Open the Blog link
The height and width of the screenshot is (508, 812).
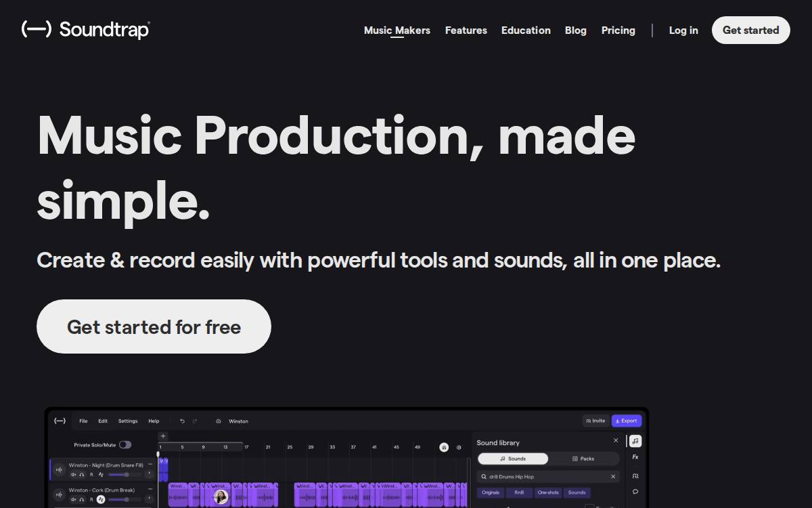click(x=576, y=30)
